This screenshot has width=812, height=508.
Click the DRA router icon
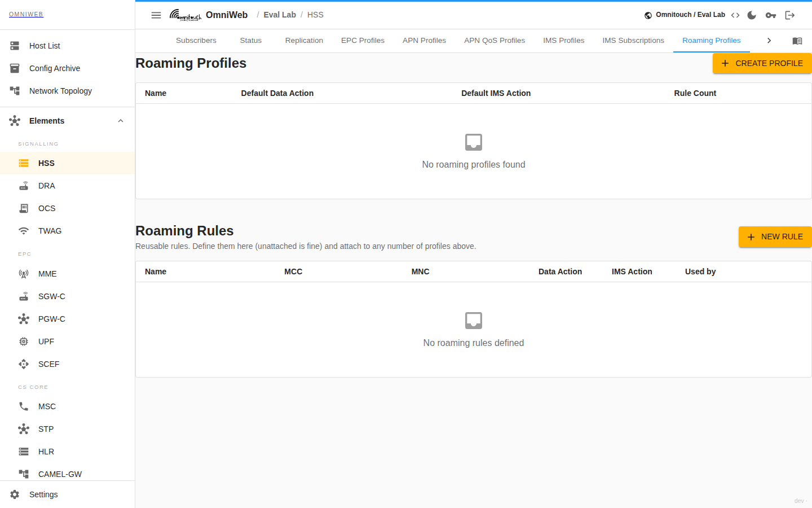tap(24, 186)
